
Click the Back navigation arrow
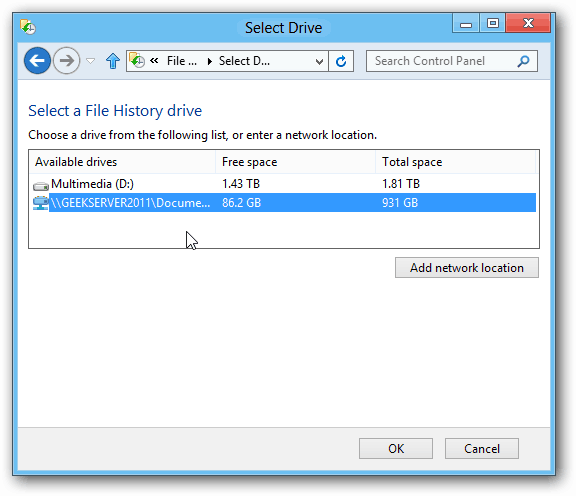(x=37, y=61)
